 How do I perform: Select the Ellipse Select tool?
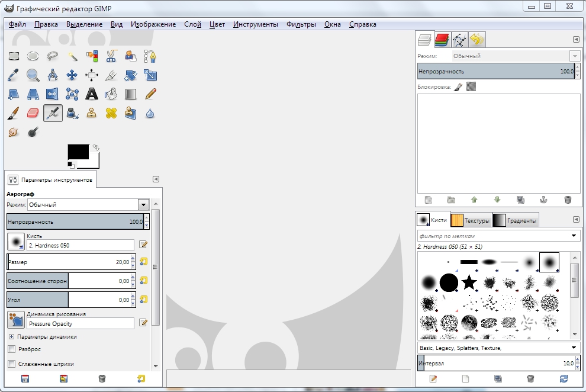(x=33, y=56)
